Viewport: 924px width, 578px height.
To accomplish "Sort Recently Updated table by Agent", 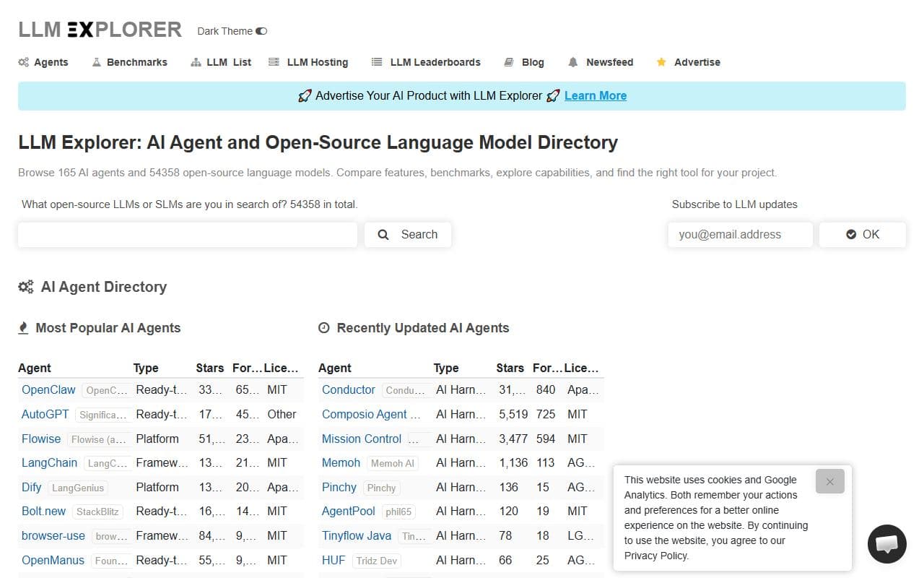I will pyautogui.click(x=335, y=368).
